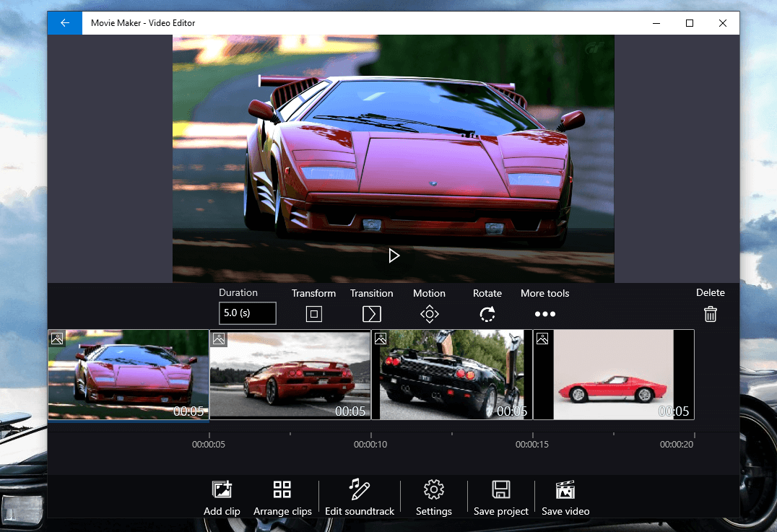Open the Transition tool
Viewport: 777px width, 532px height.
(371, 313)
